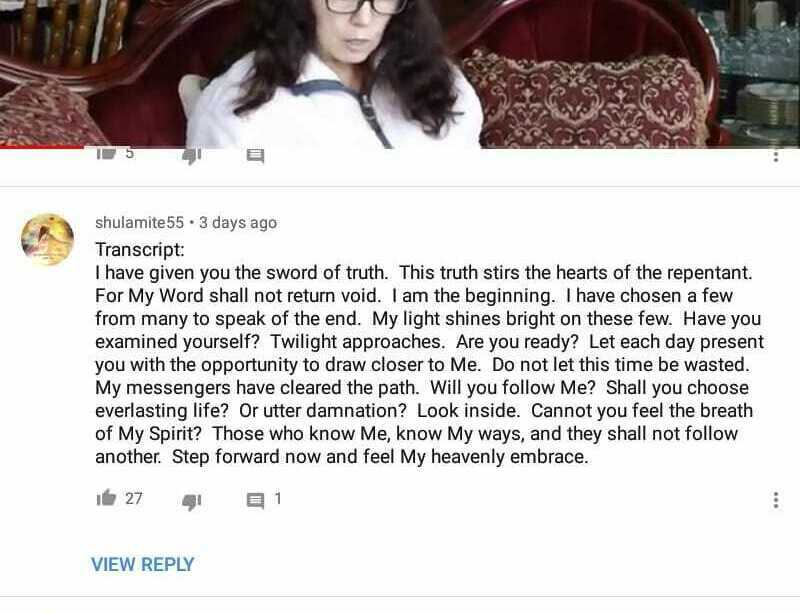Tap the '3 days ago' timestamp
This screenshot has width=800, height=614.
tap(238, 223)
